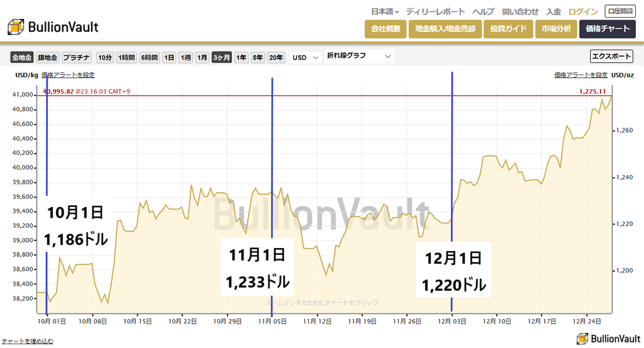The width and height of the screenshot is (644, 348).
Task: Open the ヘルプ link
Action: click(484, 11)
